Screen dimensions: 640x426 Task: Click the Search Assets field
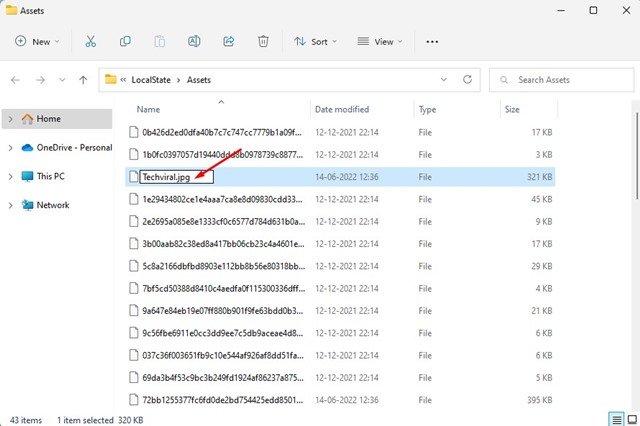(562, 80)
